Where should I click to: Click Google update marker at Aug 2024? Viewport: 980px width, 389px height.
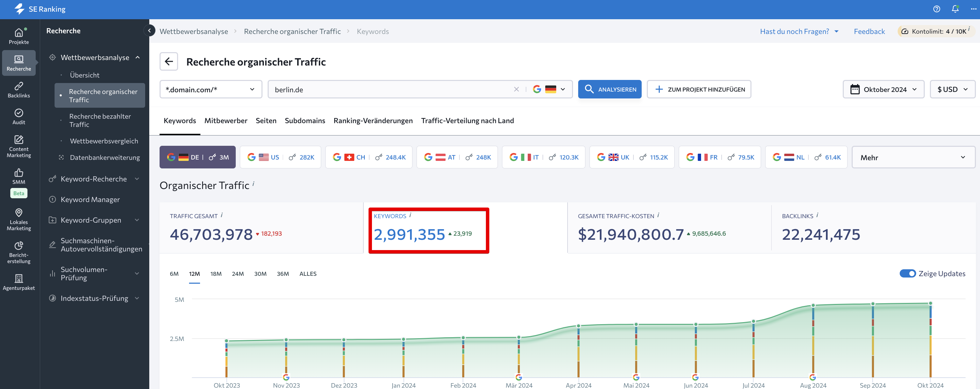tap(813, 377)
